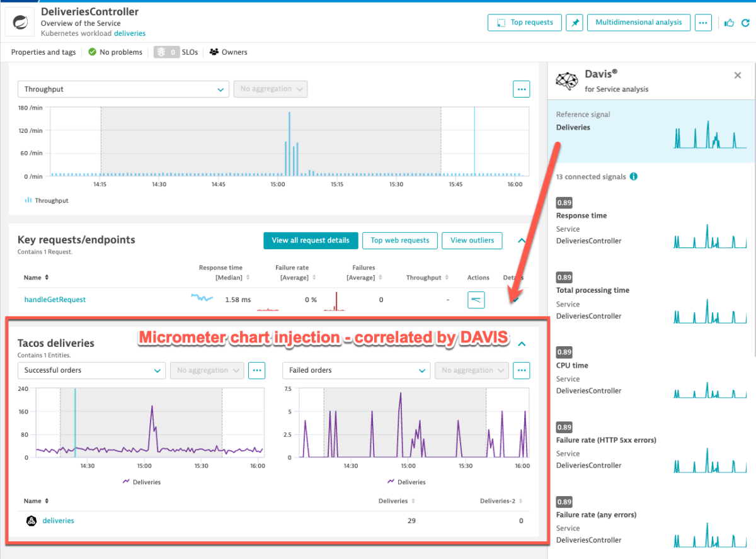Open chart options via the ellipsis icon
Viewport: 756px width, 559px height.
(521, 89)
